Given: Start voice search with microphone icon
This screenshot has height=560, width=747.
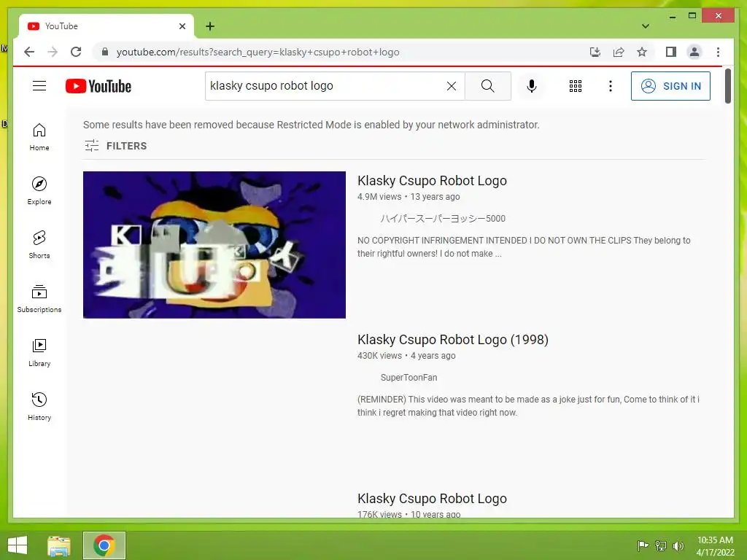Looking at the screenshot, I should (532, 86).
